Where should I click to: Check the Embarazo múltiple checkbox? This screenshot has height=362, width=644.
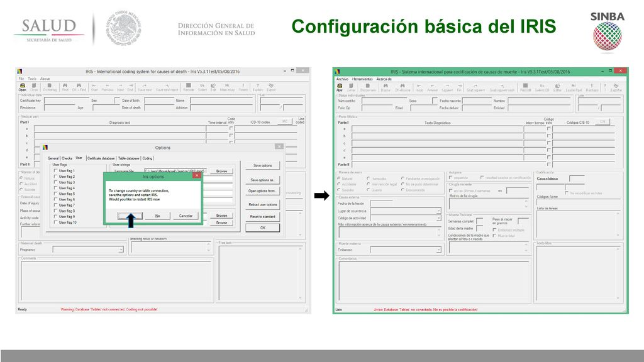coord(494,230)
